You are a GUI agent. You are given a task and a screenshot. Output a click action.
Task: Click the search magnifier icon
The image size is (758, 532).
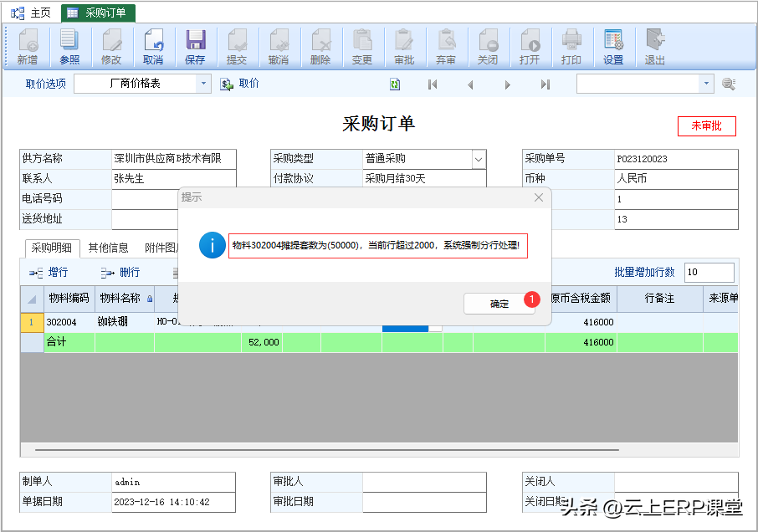[x=729, y=84]
